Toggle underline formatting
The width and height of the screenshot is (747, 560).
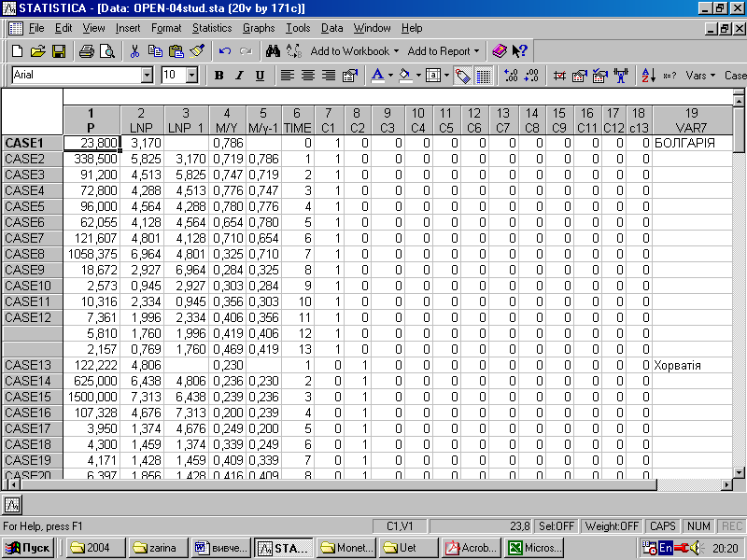pos(260,76)
